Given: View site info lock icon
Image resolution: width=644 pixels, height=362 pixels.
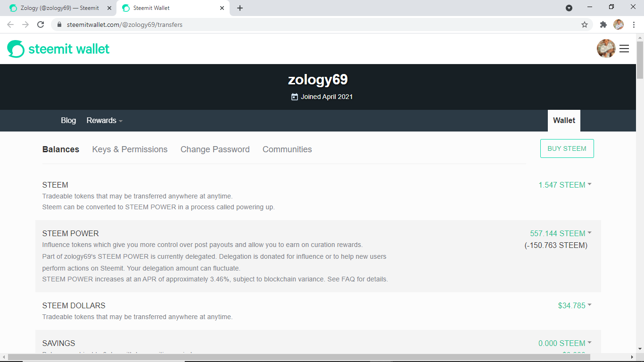Looking at the screenshot, I should pos(59,25).
